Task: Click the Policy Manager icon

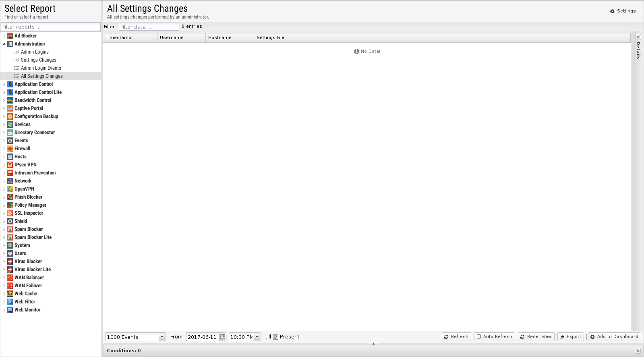Action: coord(10,205)
